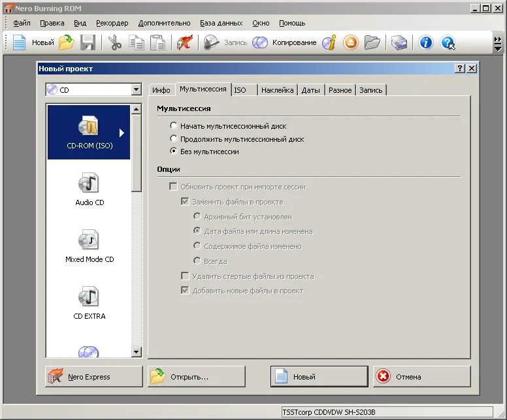Switch to the Наклейка tab

278,90
